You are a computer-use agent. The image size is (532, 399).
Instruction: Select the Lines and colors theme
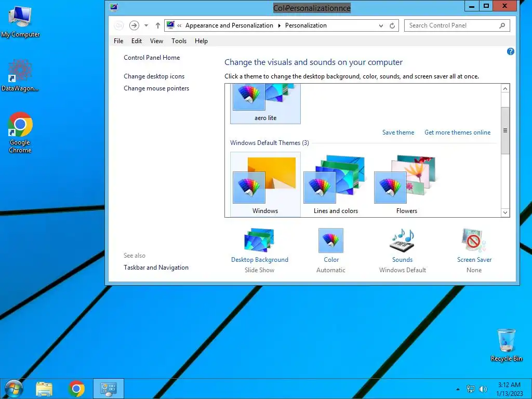336,184
